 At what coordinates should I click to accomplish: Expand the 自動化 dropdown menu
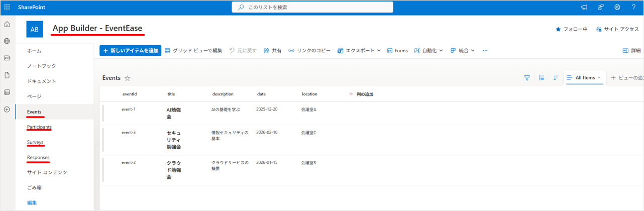(x=428, y=51)
